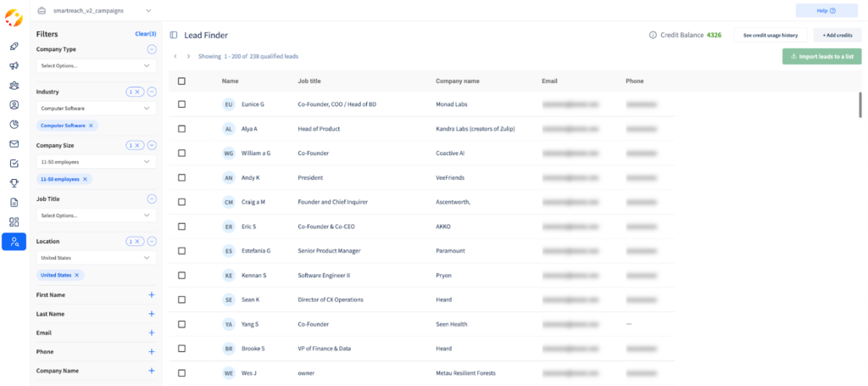Image resolution: width=868 pixels, height=386 pixels.
Task: Go to previous page of leads arrow
Action: (x=175, y=57)
